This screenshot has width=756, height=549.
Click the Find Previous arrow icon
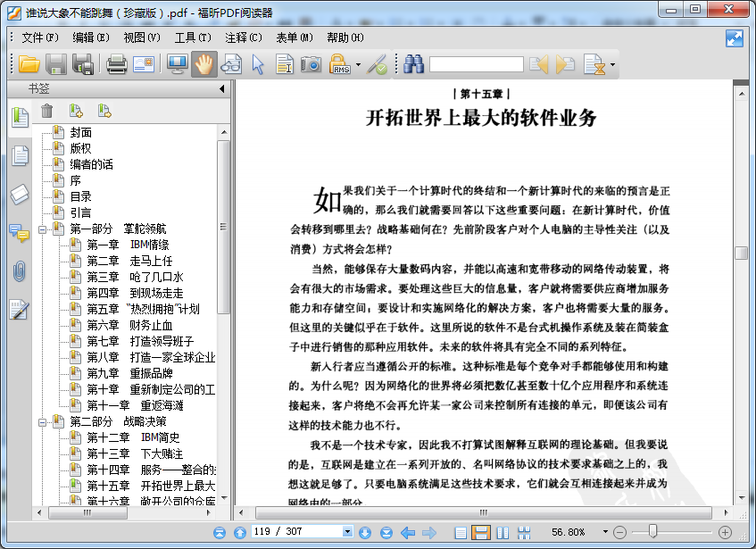[x=538, y=64]
